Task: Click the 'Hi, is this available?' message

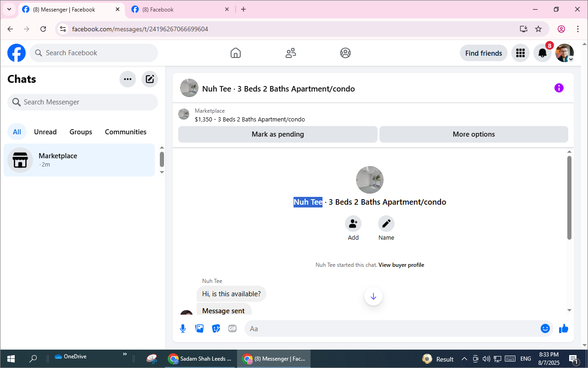Action: (x=232, y=294)
